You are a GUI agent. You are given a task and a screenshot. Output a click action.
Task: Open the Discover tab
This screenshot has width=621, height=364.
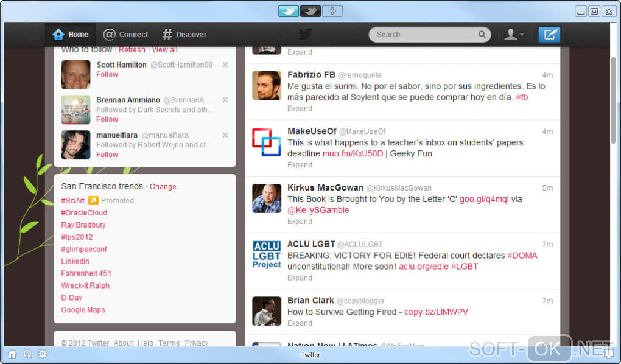184,35
